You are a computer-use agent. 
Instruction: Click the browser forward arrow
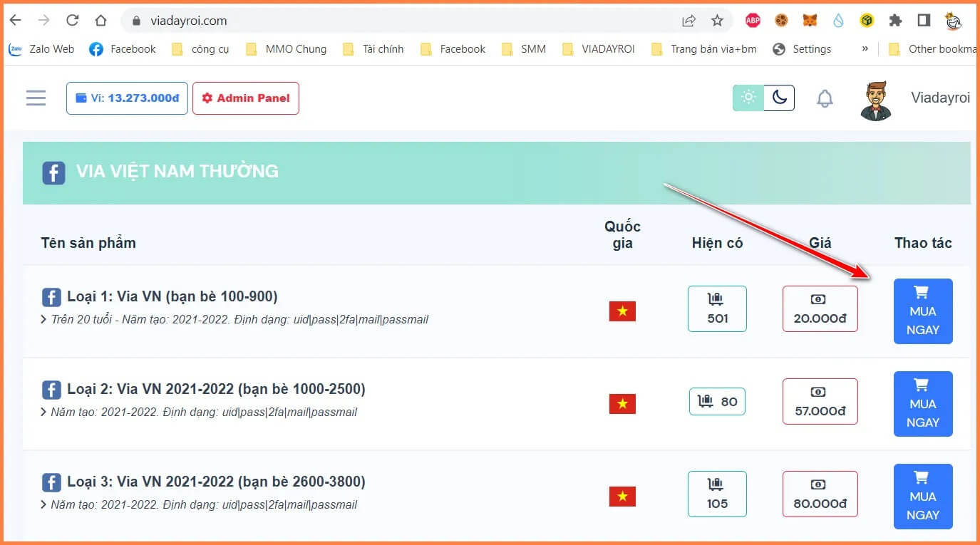(x=43, y=21)
